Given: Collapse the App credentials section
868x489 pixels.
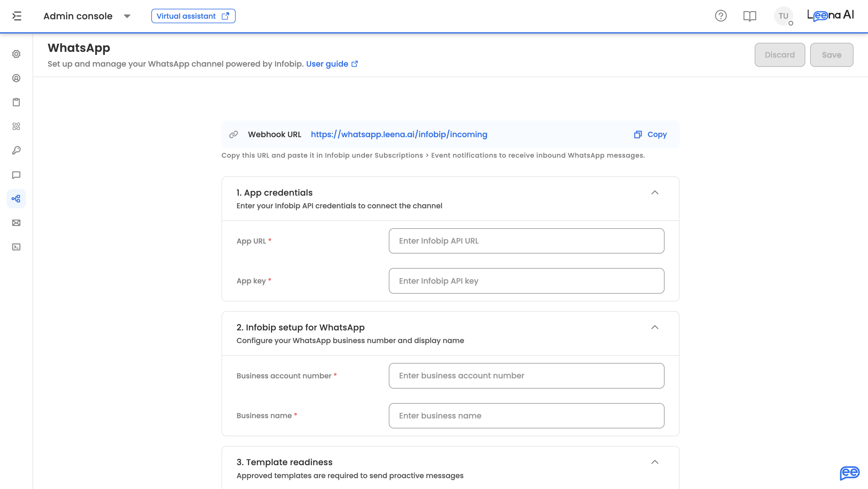Looking at the screenshot, I should coord(655,192).
